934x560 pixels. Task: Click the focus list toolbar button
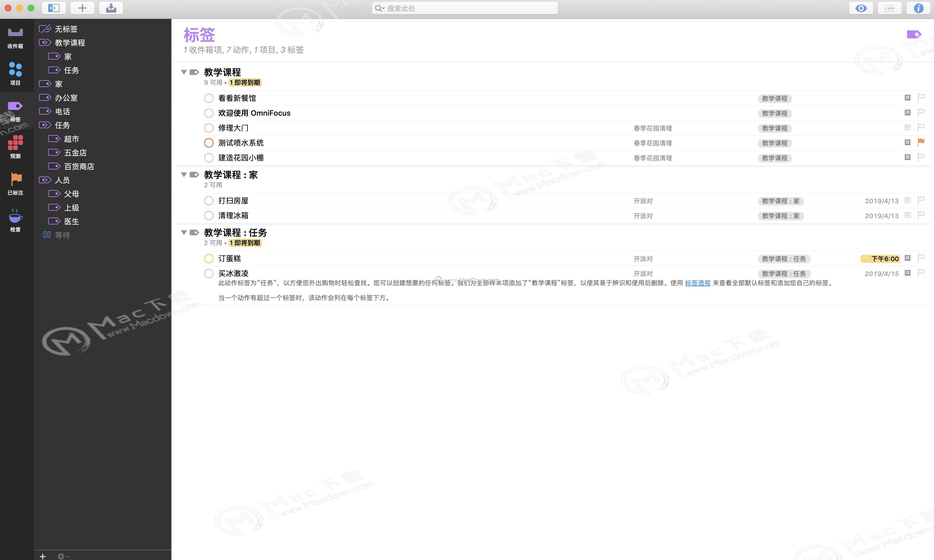tap(890, 8)
